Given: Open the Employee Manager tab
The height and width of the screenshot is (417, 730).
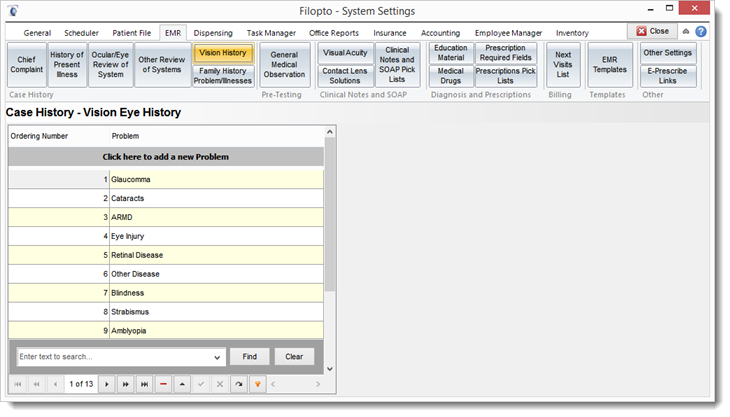Looking at the screenshot, I should [508, 33].
